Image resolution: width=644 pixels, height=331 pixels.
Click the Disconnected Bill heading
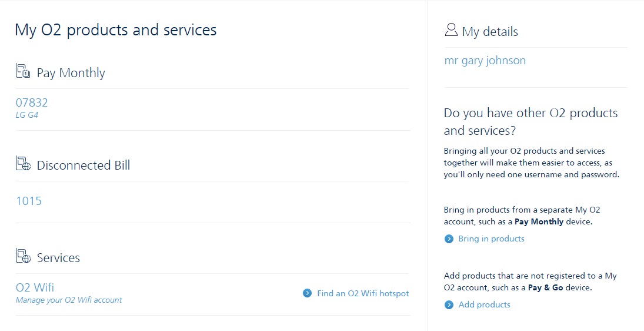[84, 165]
